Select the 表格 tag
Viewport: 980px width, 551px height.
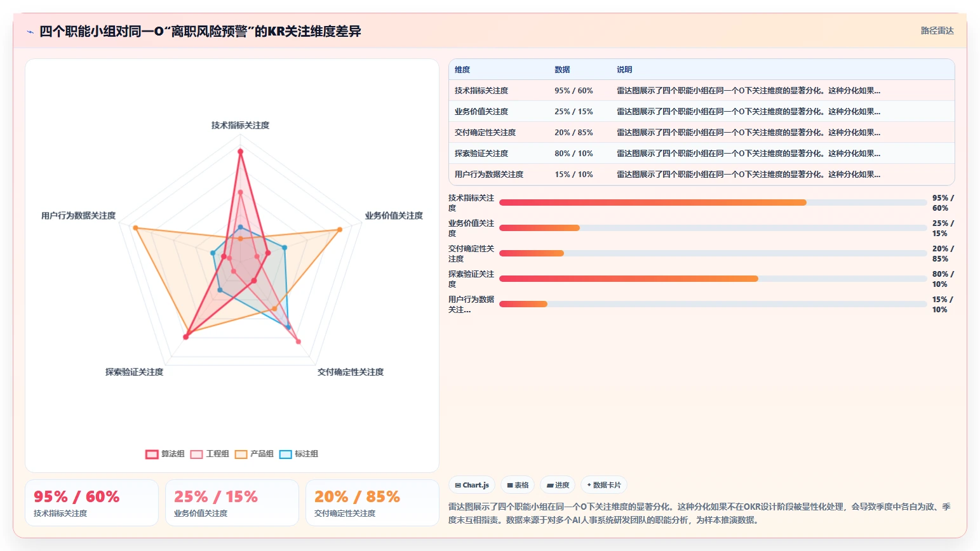click(518, 485)
